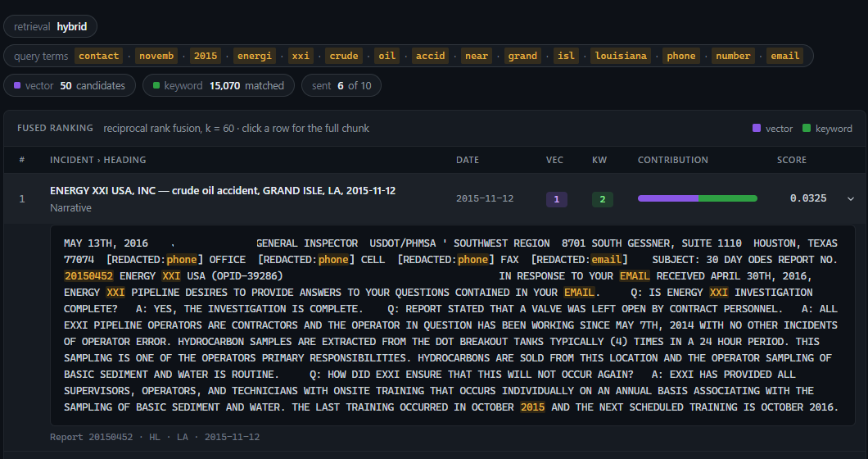The height and width of the screenshot is (459, 868).
Task: Select the 'contact' query term chip
Action: (98, 56)
